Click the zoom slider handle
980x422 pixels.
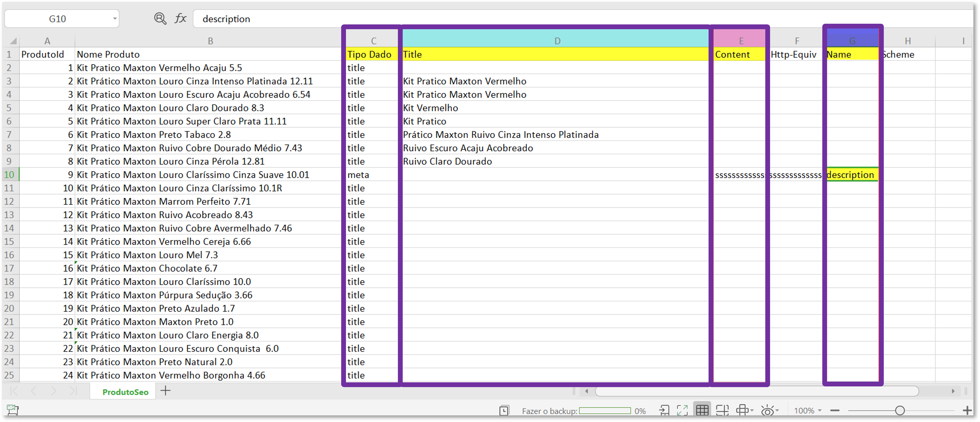pos(900,411)
